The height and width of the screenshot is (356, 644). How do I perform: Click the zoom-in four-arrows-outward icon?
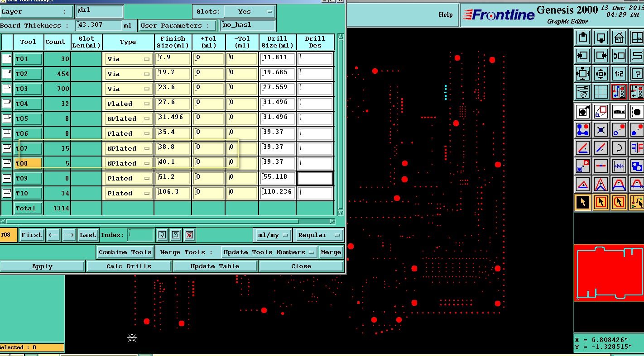[583, 73]
